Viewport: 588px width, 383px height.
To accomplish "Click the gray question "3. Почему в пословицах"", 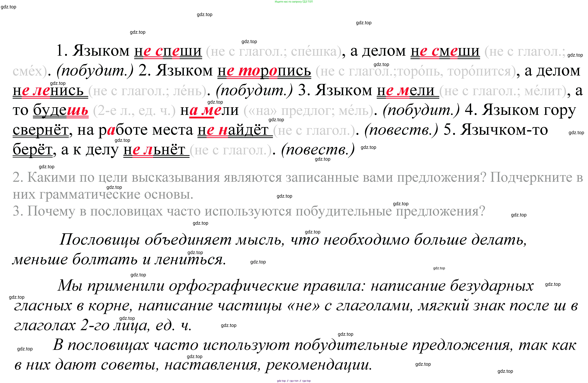I will click(x=249, y=211).
